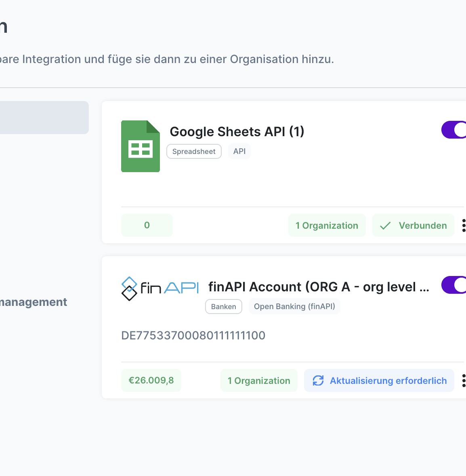Image resolution: width=466 pixels, height=476 pixels.
Task: Click the 0 balance badge on Google Sheets
Action: click(x=147, y=225)
